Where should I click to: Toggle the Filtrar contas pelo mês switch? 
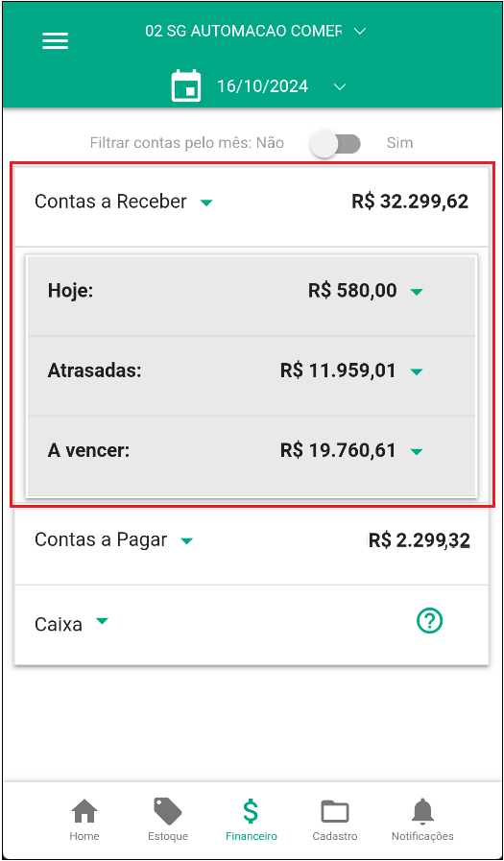(x=335, y=144)
